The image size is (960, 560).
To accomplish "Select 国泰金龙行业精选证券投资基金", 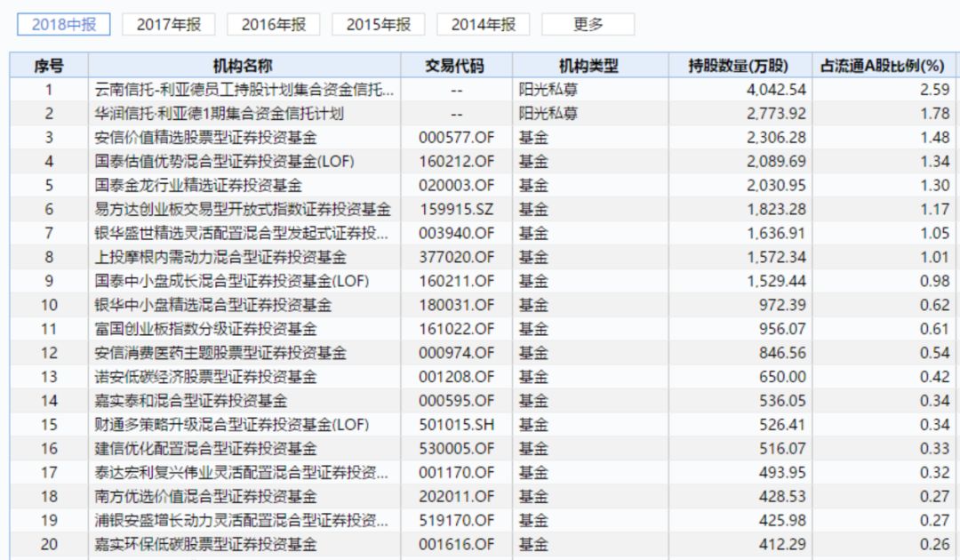I will [x=197, y=185].
